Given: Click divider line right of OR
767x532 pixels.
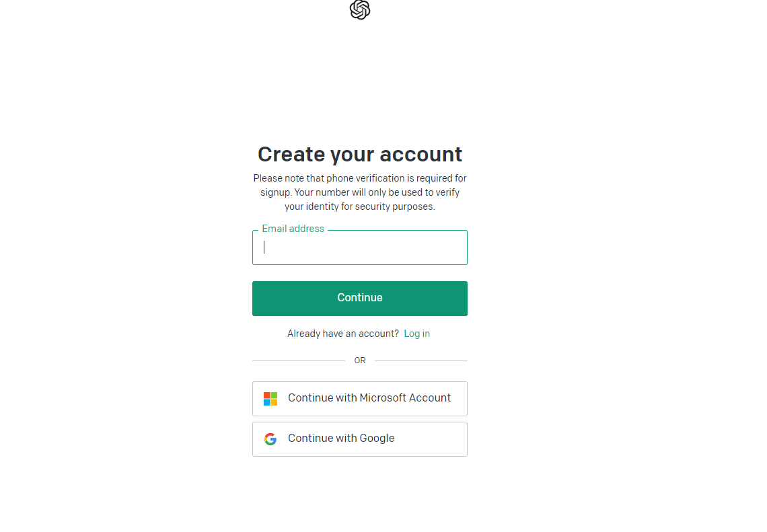Looking at the screenshot, I should click(421, 361).
